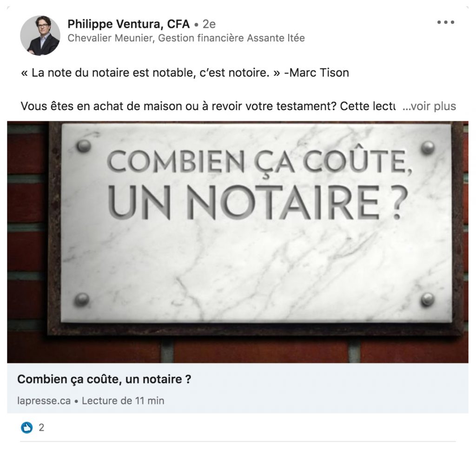Click the "Marc Tison" attribution text
Image resolution: width=476 pixels, height=449 pixels.
pyautogui.click(x=319, y=73)
